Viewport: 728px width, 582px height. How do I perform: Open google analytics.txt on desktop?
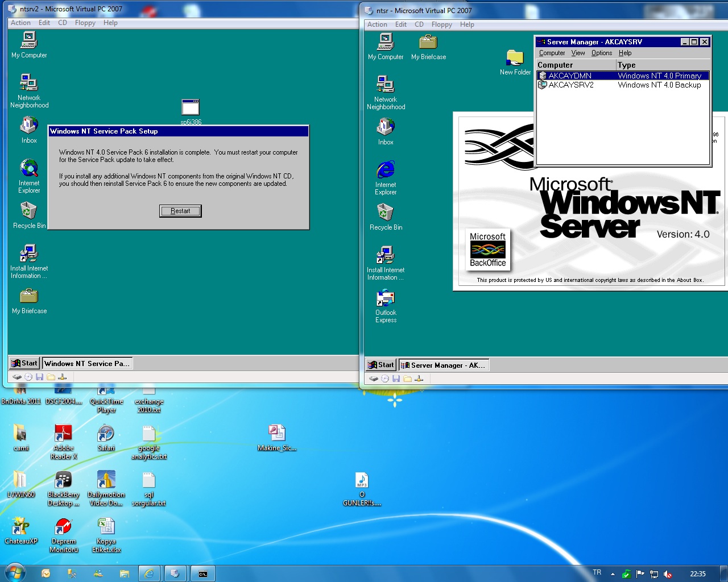click(148, 442)
